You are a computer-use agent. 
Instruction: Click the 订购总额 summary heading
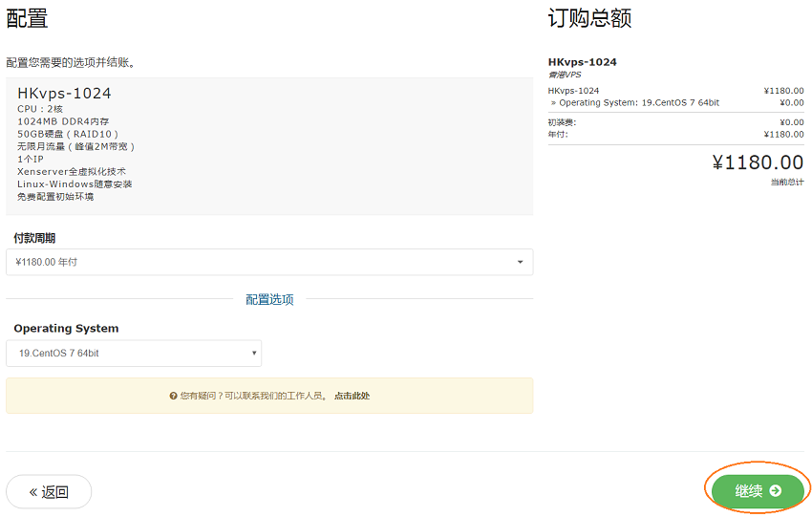589,19
